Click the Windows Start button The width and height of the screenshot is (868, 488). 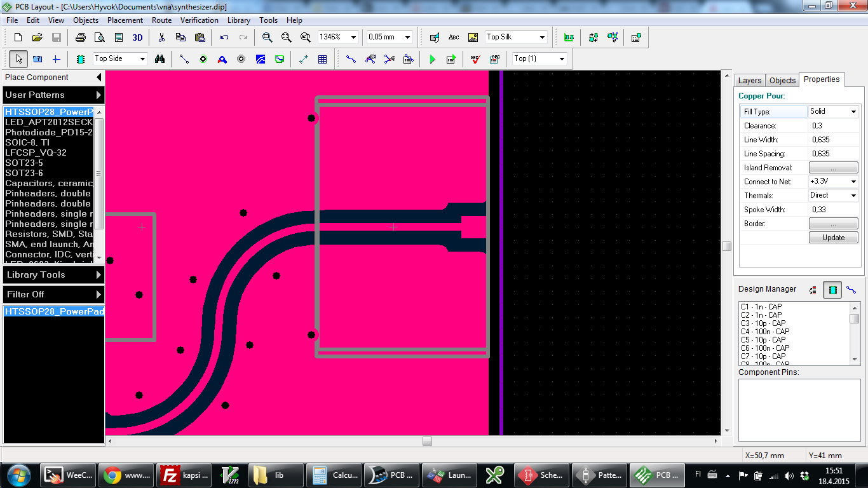click(17, 475)
